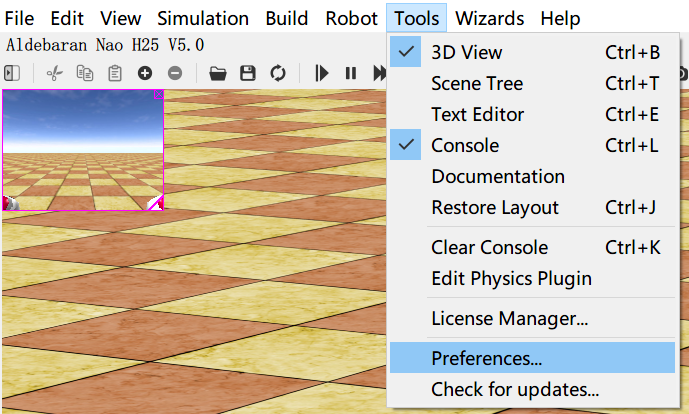Open the Text Editor panel

click(x=533, y=114)
